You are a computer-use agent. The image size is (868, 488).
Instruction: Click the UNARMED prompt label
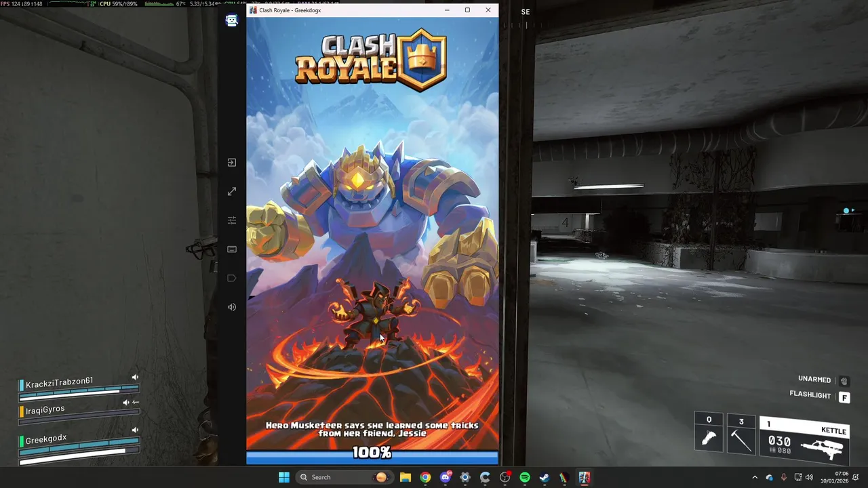pyautogui.click(x=814, y=380)
